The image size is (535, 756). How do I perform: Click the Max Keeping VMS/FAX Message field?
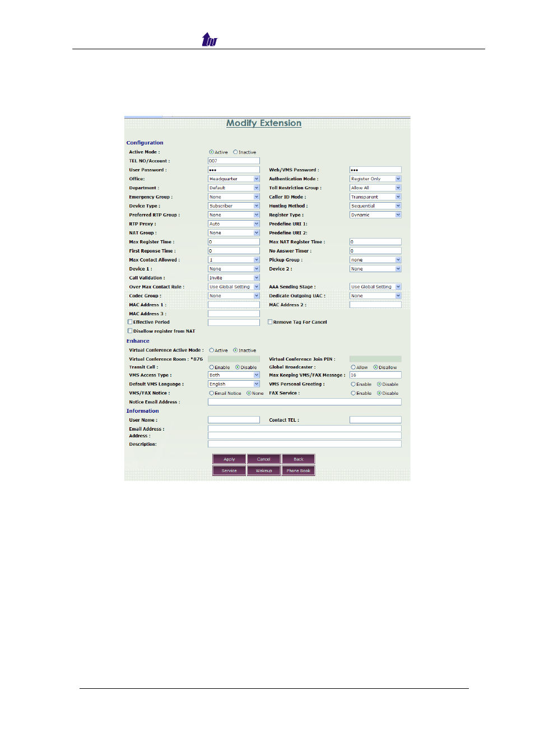point(375,375)
